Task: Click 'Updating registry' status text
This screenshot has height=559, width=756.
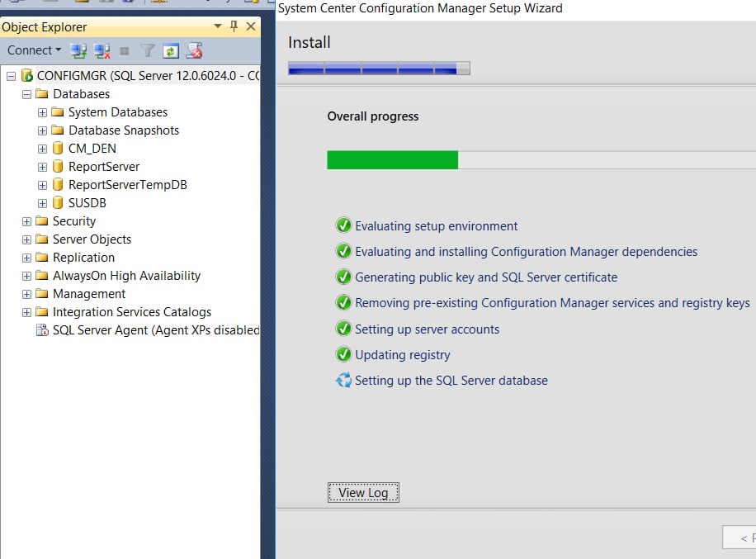Action: pos(403,355)
